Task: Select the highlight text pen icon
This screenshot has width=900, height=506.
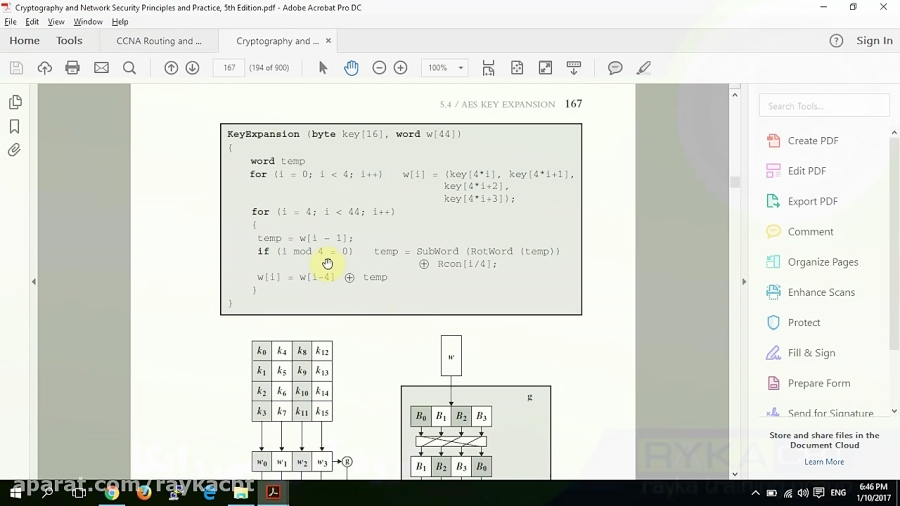Action: (x=643, y=68)
